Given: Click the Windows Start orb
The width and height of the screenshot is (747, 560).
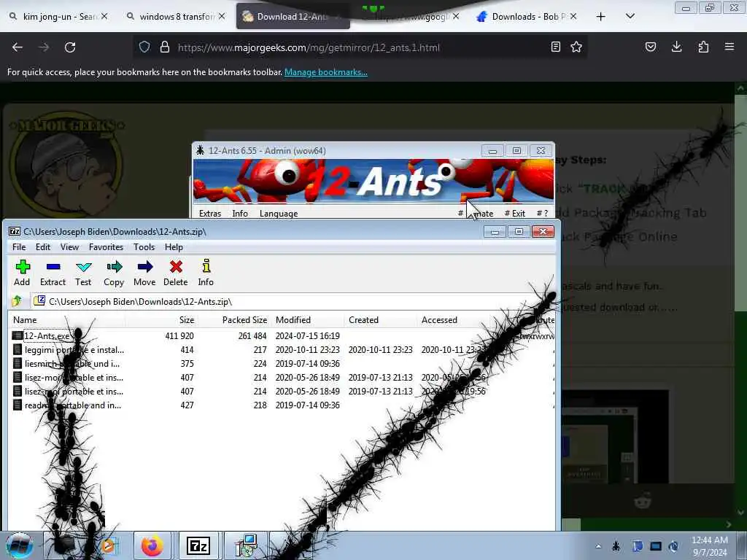Looking at the screenshot, I should (19, 545).
